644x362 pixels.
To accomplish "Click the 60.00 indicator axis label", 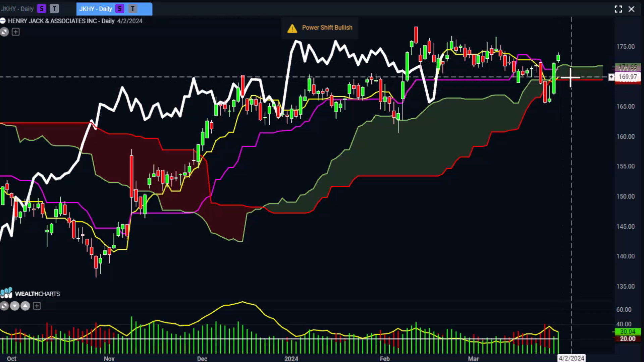I will coord(624,309).
